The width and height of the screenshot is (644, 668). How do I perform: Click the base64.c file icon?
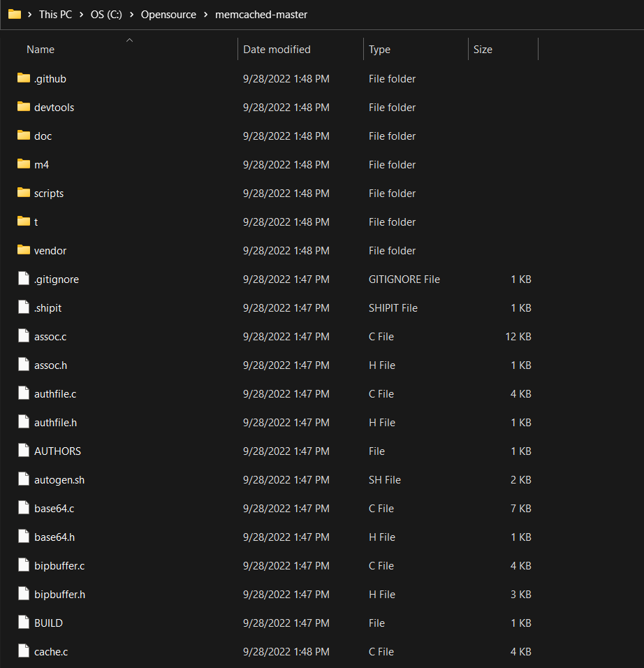[x=24, y=507]
